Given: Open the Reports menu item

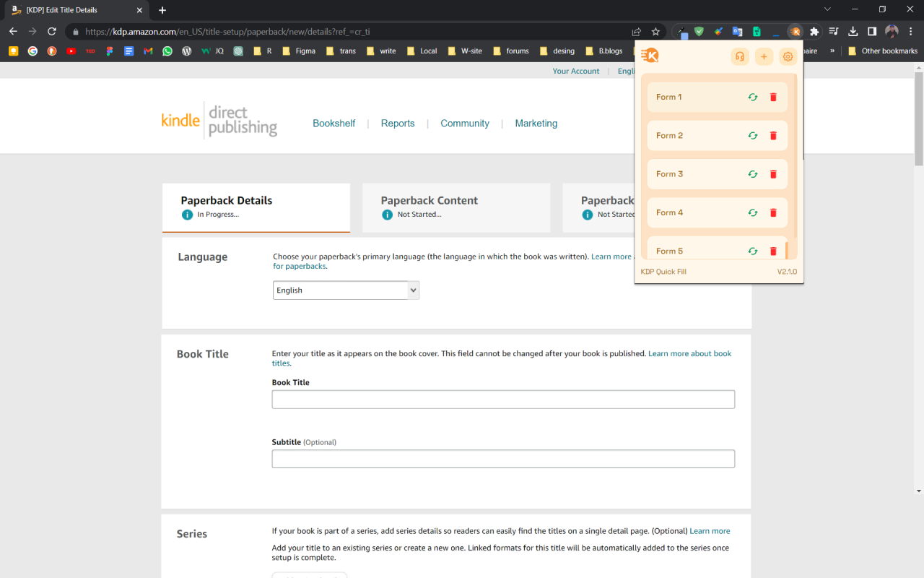Looking at the screenshot, I should pyautogui.click(x=398, y=124).
